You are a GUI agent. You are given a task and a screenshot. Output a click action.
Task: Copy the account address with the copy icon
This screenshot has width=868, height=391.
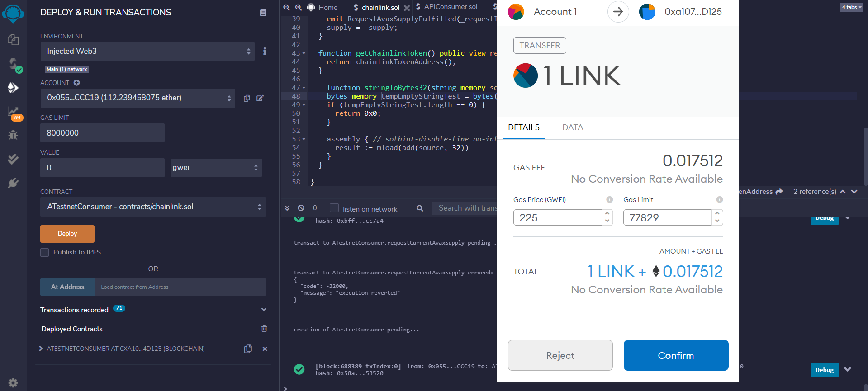[247, 98]
